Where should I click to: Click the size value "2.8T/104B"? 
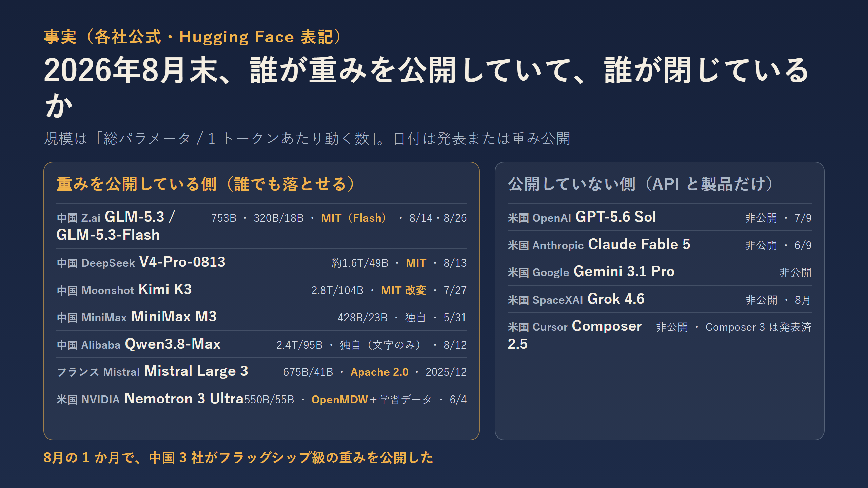337,290
